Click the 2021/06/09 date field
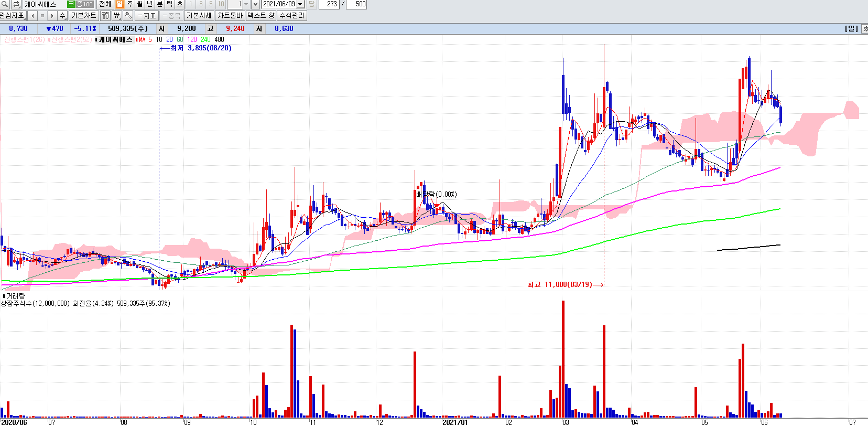The image size is (868, 426). (x=279, y=4)
